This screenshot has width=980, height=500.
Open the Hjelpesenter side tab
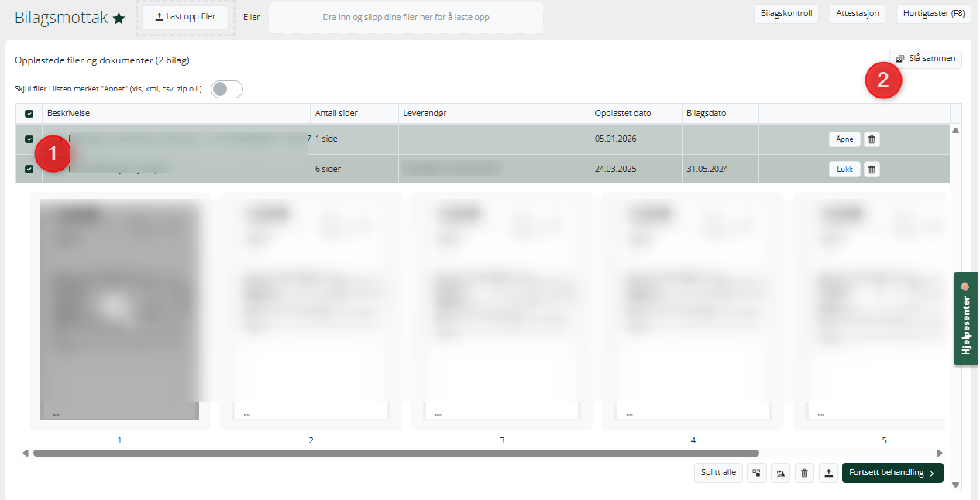tap(965, 318)
